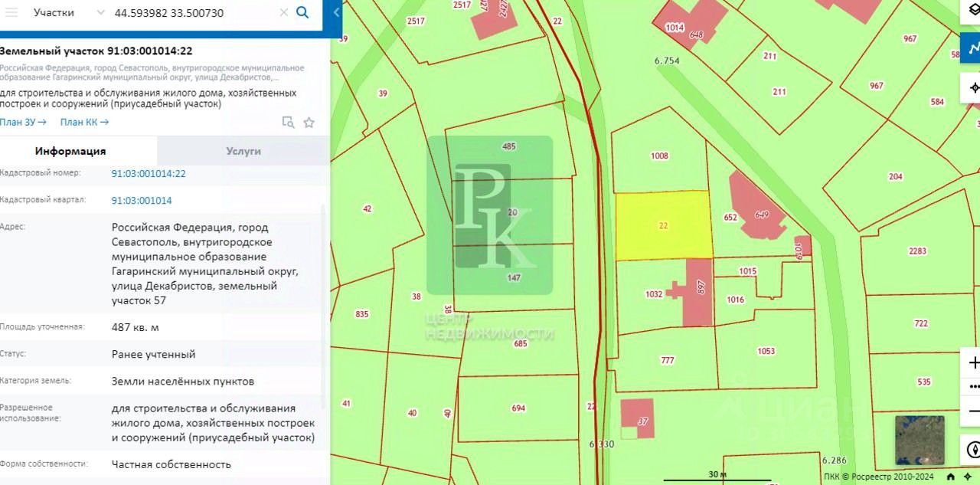The height and width of the screenshot is (485, 980).
Task: Select parcel 777 on the map
Action: tap(667, 359)
